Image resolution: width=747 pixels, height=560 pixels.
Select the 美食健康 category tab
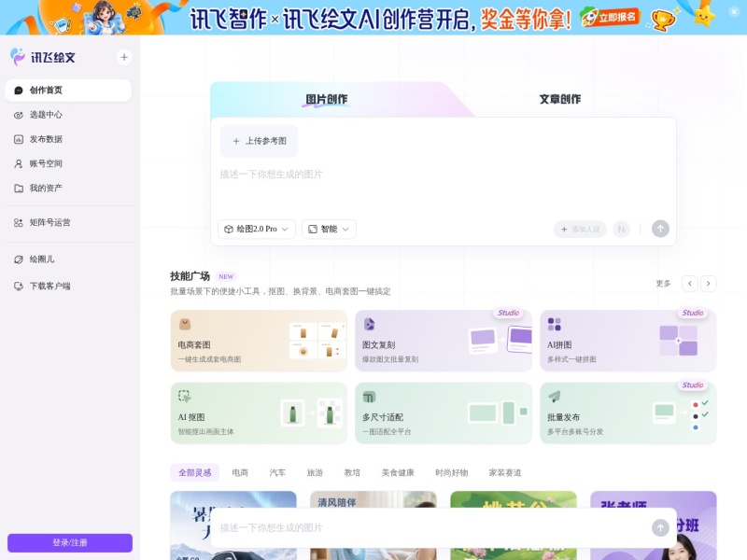click(x=398, y=473)
